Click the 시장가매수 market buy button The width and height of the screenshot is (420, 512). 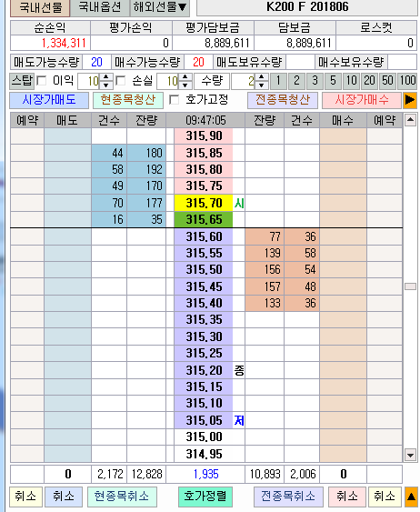pos(362,100)
